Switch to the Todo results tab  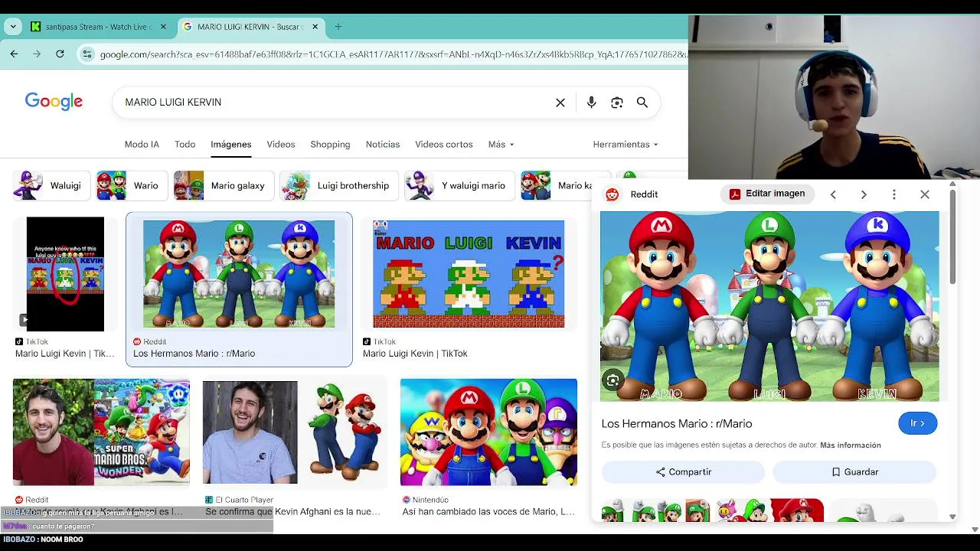pos(185,144)
